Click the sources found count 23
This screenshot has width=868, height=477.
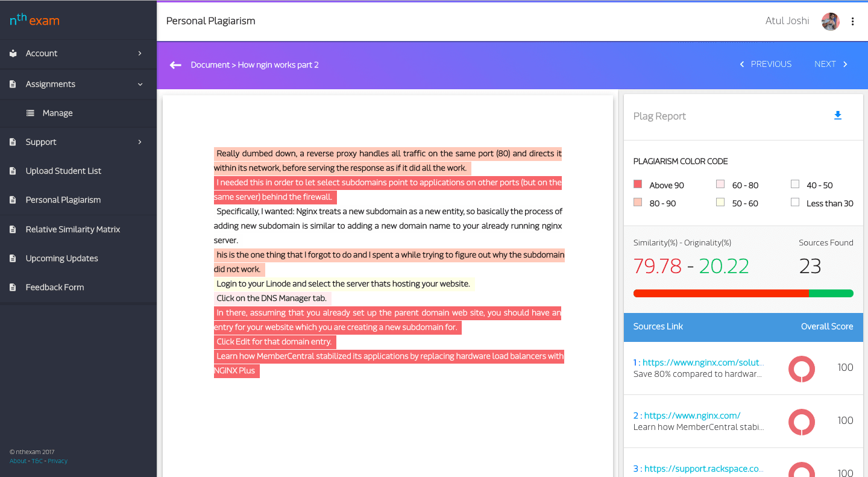pyautogui.click(x=810, y=266)
